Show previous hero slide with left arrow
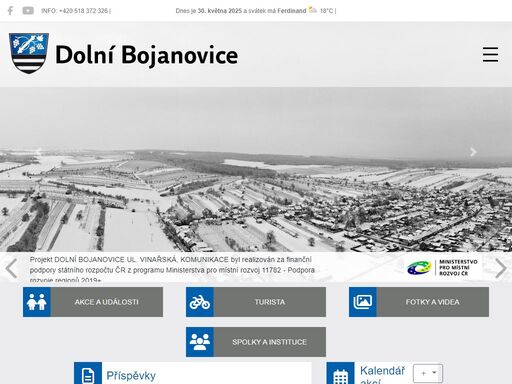The width and height of the screenshot is (512, 384). [x=39, y=152]
